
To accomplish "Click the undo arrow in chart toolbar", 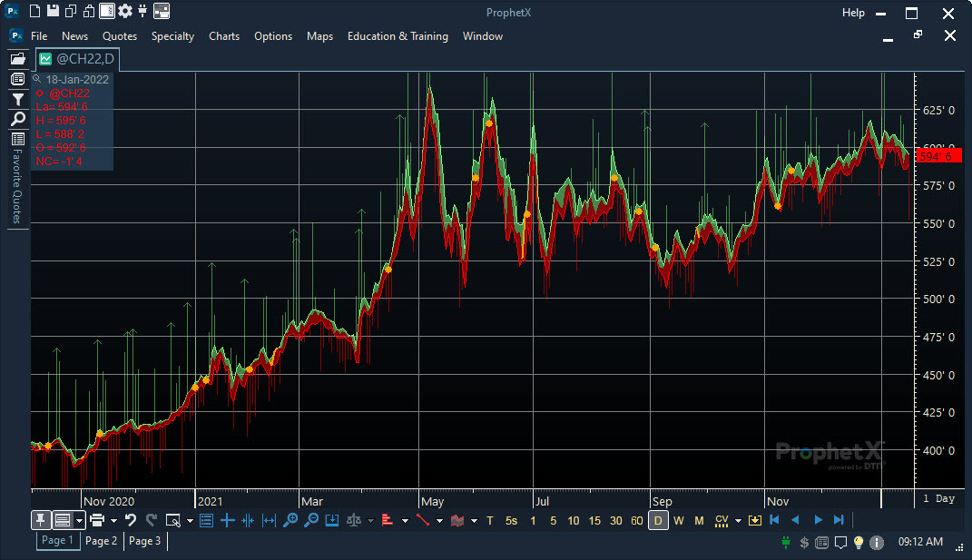I will 130,520.
